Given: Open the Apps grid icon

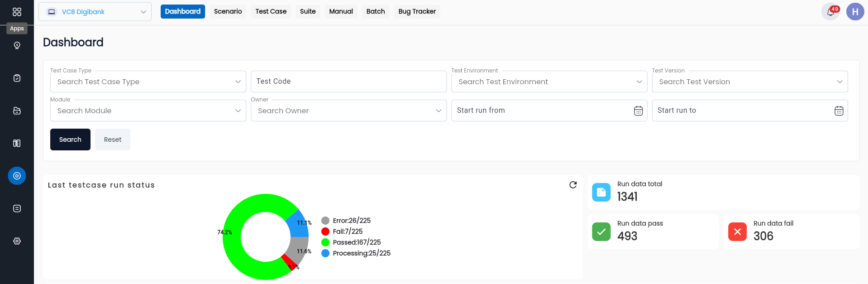Looking at the screenshot, I should coord(17,12).
